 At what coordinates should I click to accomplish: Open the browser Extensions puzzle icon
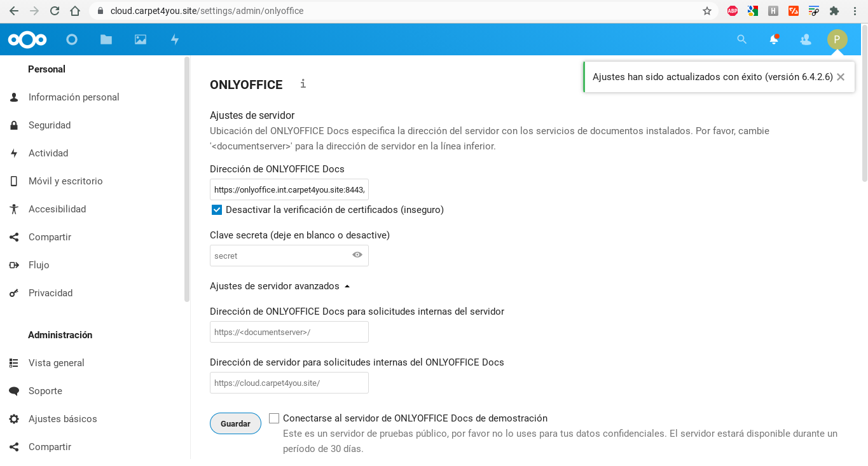[834, 11]
